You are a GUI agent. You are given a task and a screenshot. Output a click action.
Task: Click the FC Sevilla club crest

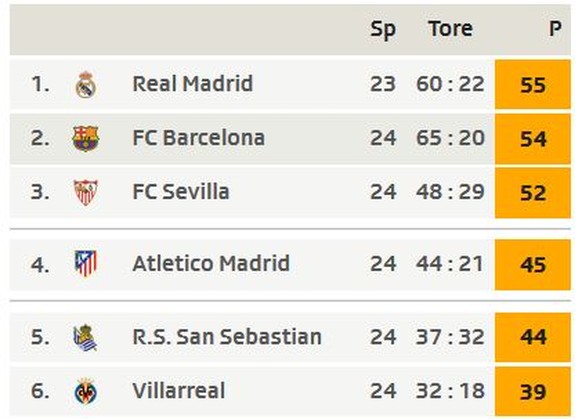click(86, 193)
